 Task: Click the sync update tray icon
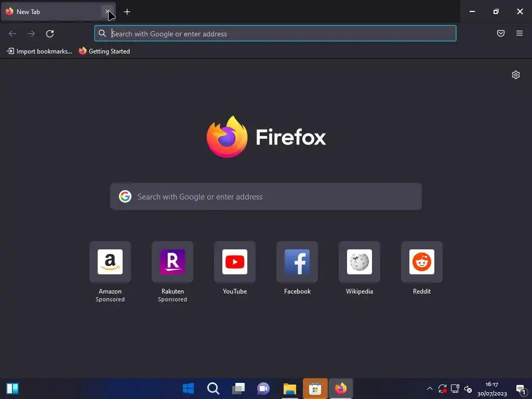point(443,389)
